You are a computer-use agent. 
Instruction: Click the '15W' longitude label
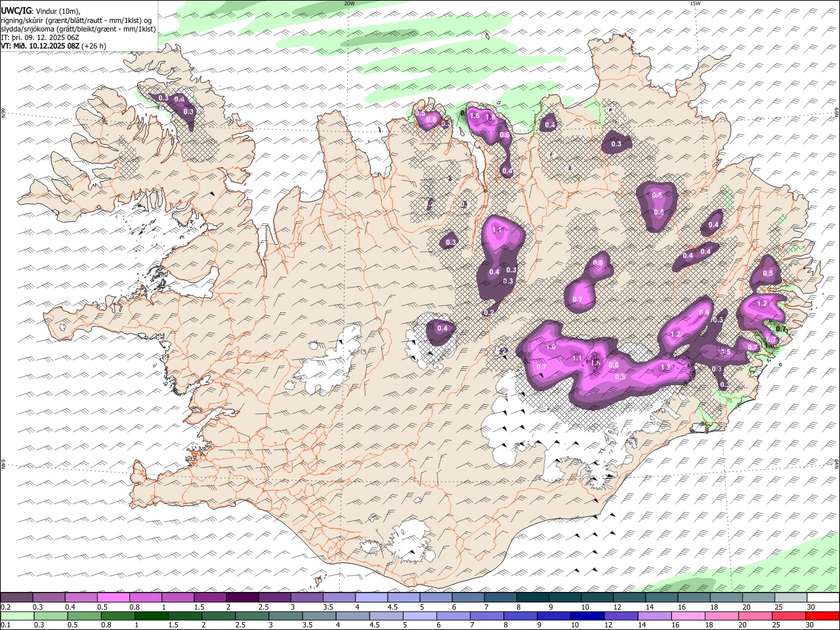[x=695, y=3]
